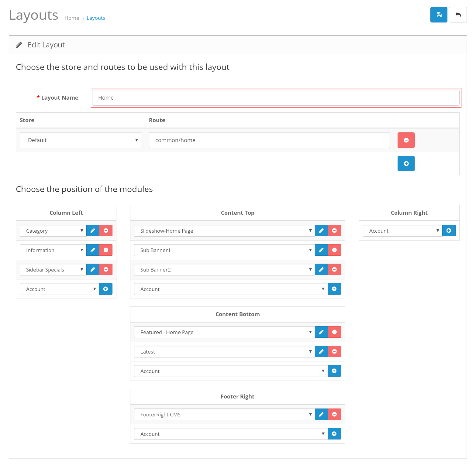Click the back arrow cancel button
Viewport: 476px width, 465px height.
pyautogui.click(x=458, y=15)
